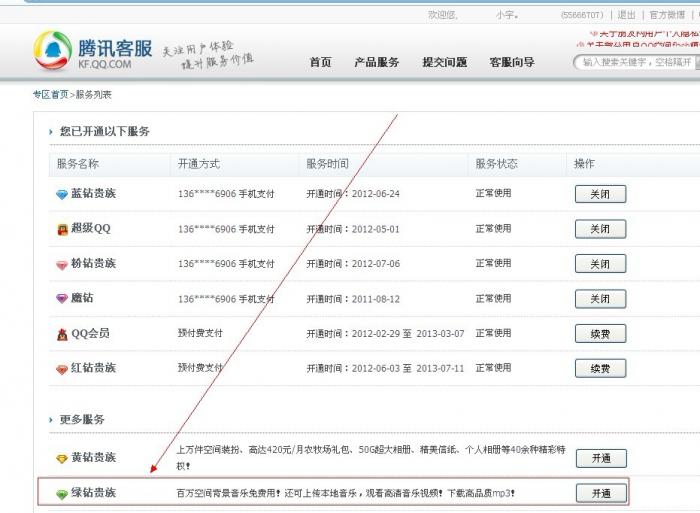Close the 粉钻贵族 service with 关闭
The height and width of the screenshot is (513, 700).
600,264
